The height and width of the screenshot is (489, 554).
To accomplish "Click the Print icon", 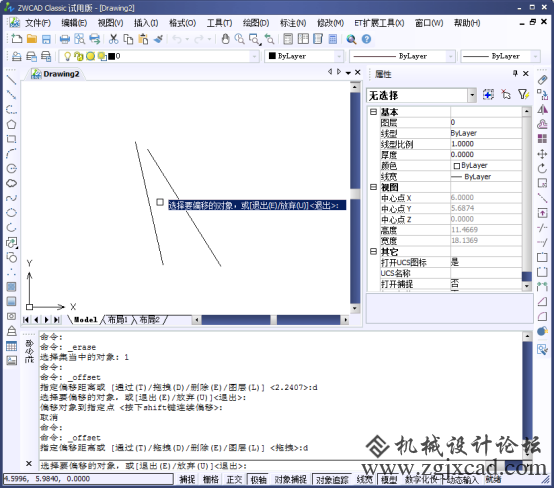I will [x=65, y=39].
